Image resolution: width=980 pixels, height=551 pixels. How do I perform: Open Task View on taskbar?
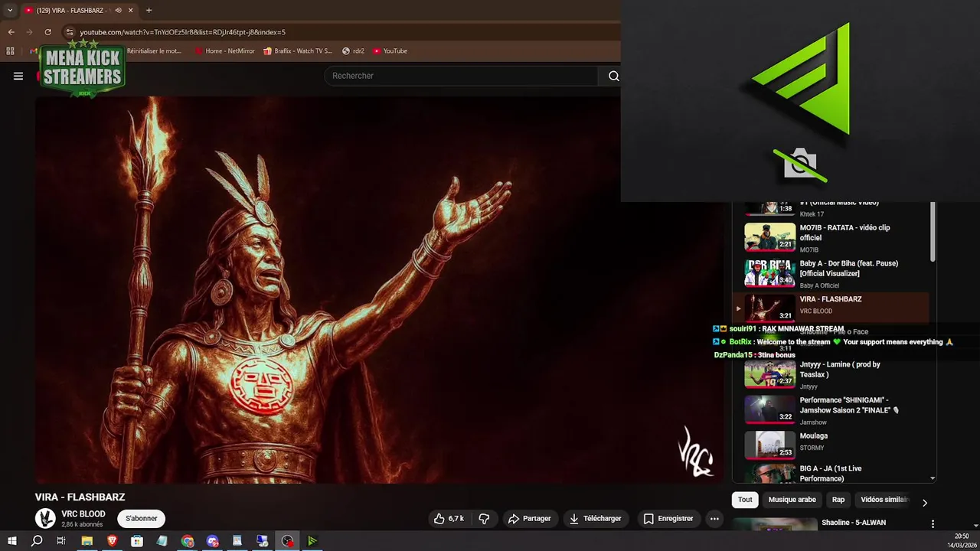(x=61, y=541)
